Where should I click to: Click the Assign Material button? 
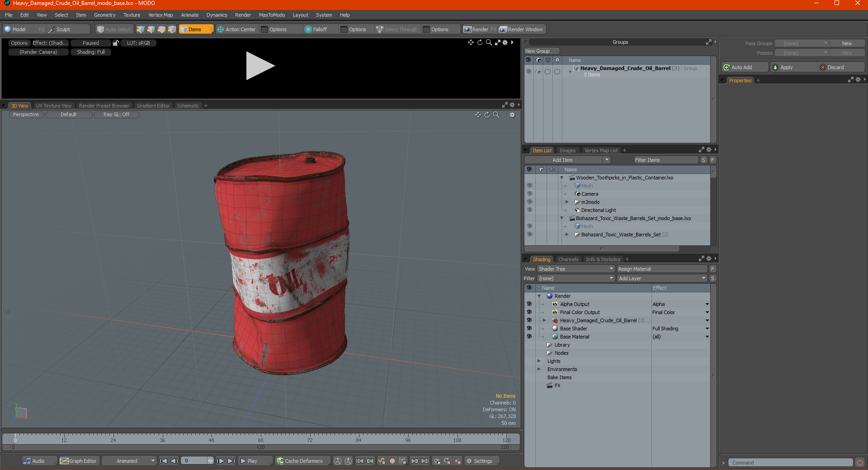pyautogui.click(x=662, y=269)
